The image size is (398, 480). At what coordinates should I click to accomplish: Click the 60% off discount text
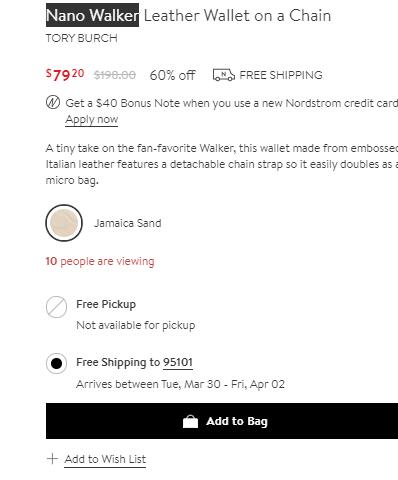tap(172, 75)
